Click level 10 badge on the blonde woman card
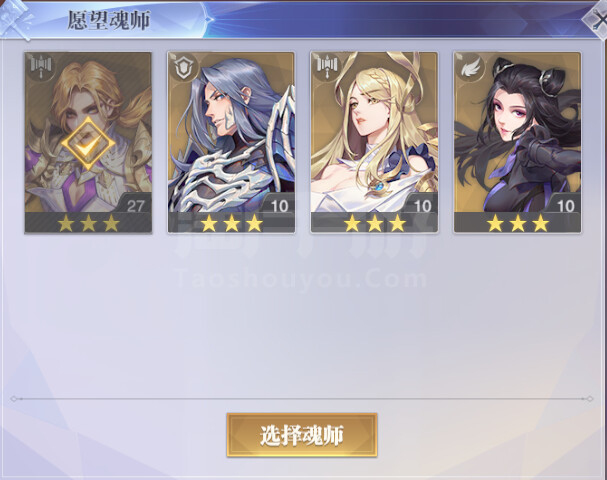The height and width of the screenshot is (480, 607). pos(422,205)
